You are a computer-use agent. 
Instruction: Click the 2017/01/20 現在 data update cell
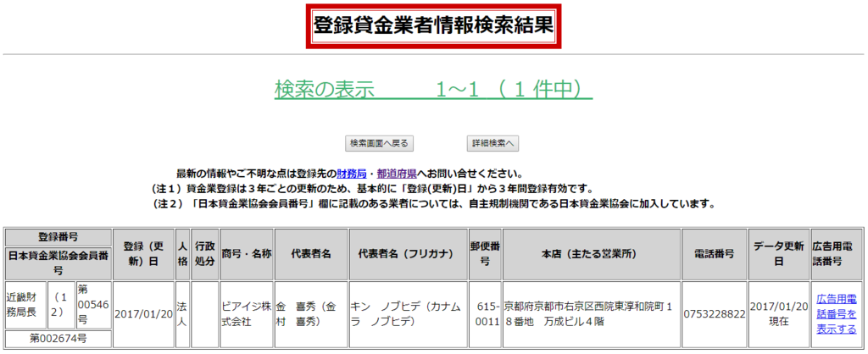point(779,313)
